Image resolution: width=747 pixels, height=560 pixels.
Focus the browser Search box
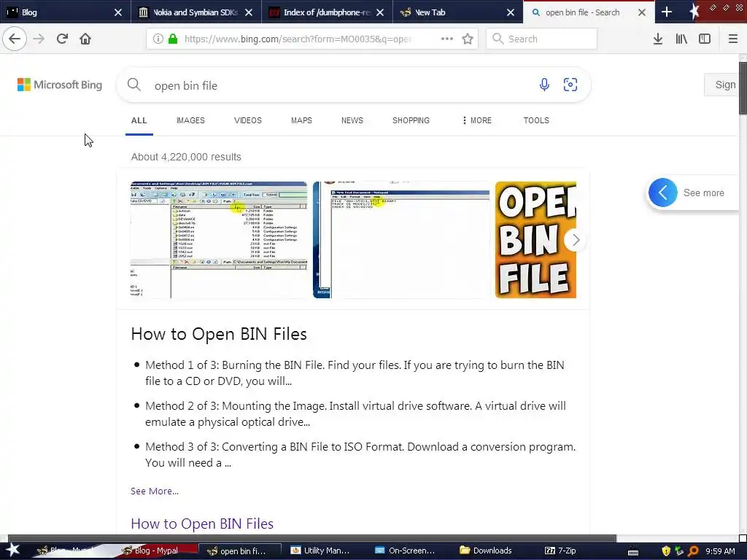coord(542,39)
